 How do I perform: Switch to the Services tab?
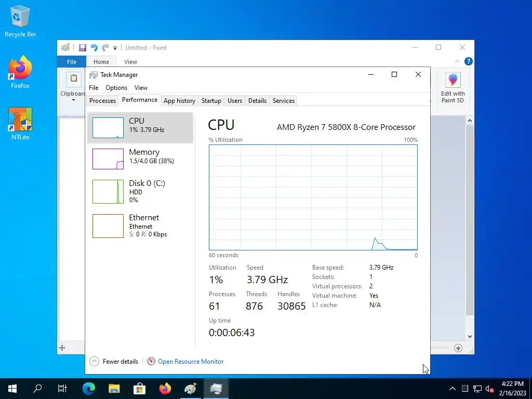coord(284,100)
